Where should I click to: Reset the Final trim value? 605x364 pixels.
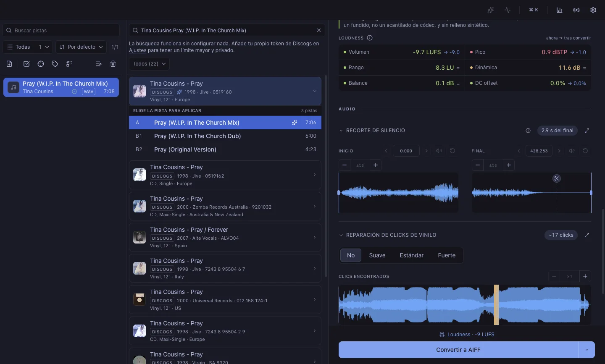pyautogui.click(x=585, y=151)
